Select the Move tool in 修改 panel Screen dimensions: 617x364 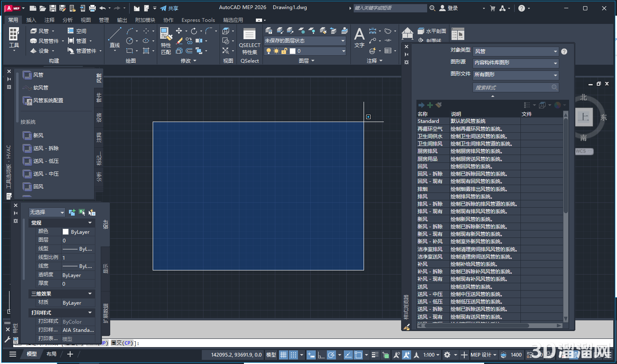[x=179, y=31]
